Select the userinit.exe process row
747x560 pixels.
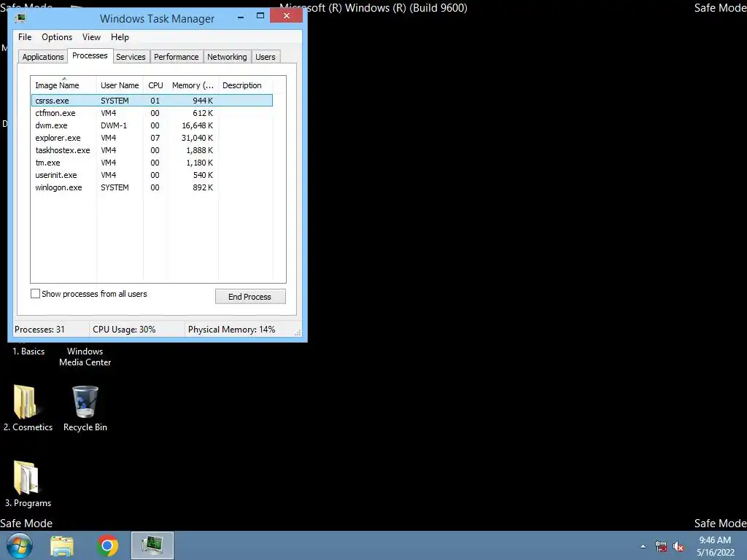pos(152,175)
